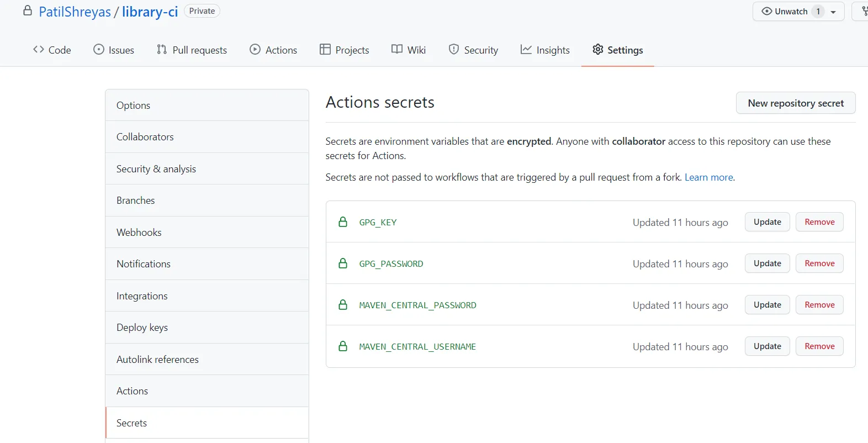Click the Insights graph icon
The height and width of the screenshot is (443, 868).
point(526,49)
